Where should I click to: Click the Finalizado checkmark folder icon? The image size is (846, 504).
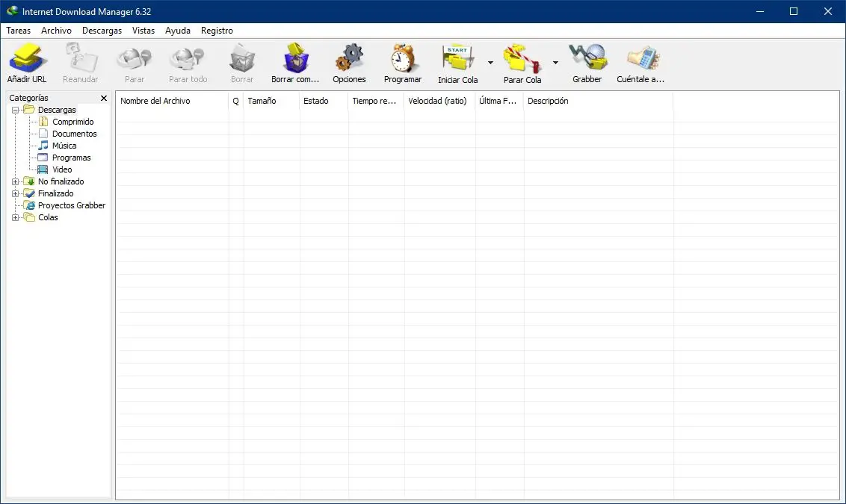pyautogui.click(x=29, y=193)
